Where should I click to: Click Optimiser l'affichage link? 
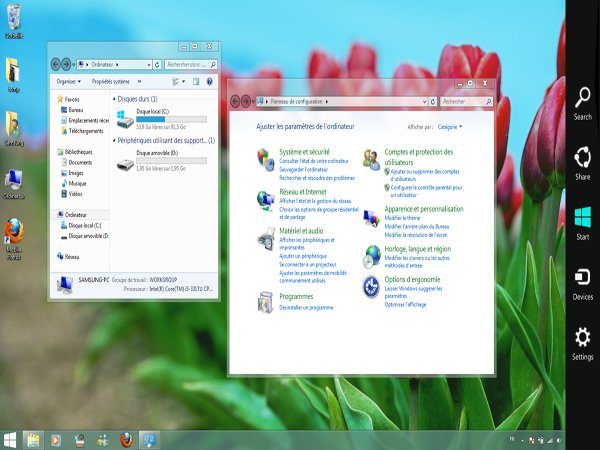click(405, 305)
